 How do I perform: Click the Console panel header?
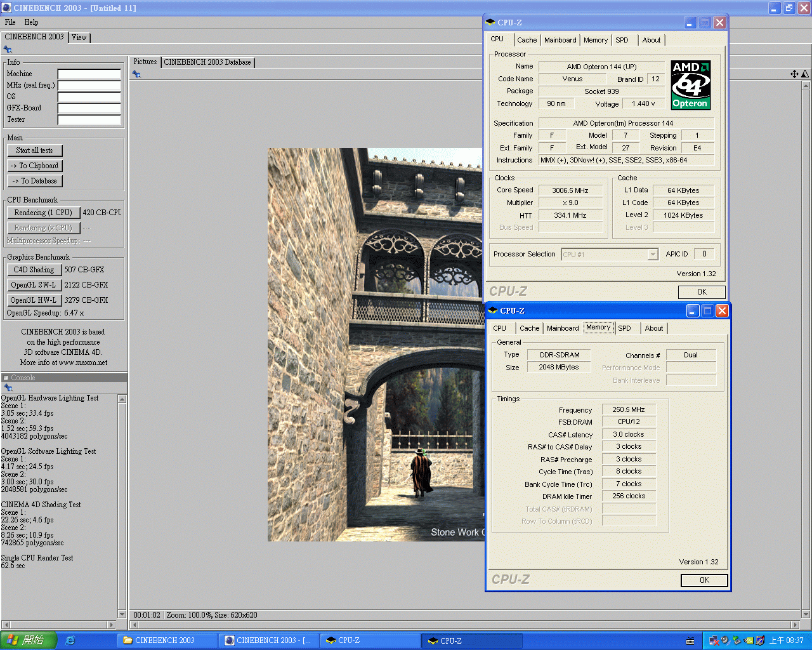click(63, 378)
